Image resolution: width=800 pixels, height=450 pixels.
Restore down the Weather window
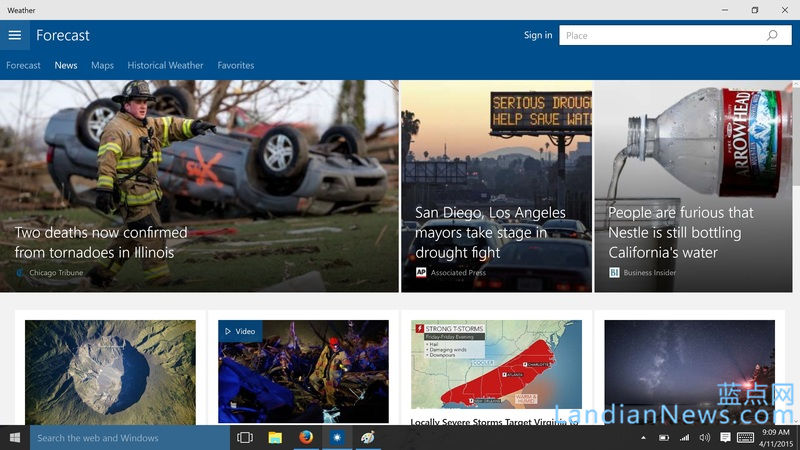pyautogui.click(x=755, y=10)
